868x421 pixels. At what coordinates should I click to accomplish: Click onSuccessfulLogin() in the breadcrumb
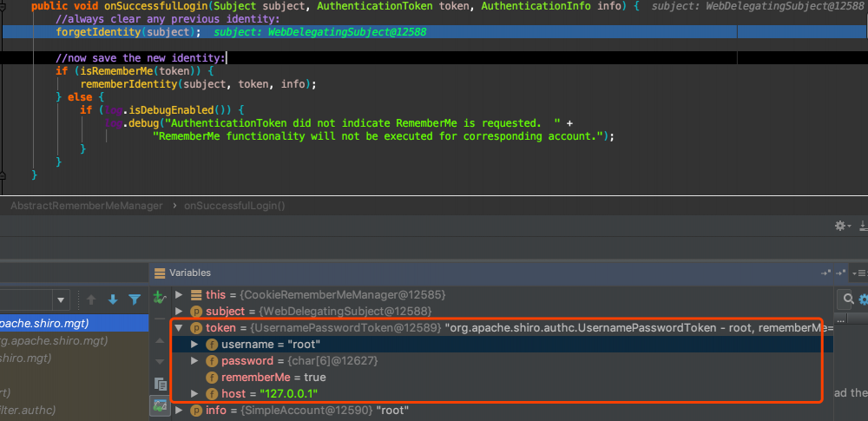234,206
